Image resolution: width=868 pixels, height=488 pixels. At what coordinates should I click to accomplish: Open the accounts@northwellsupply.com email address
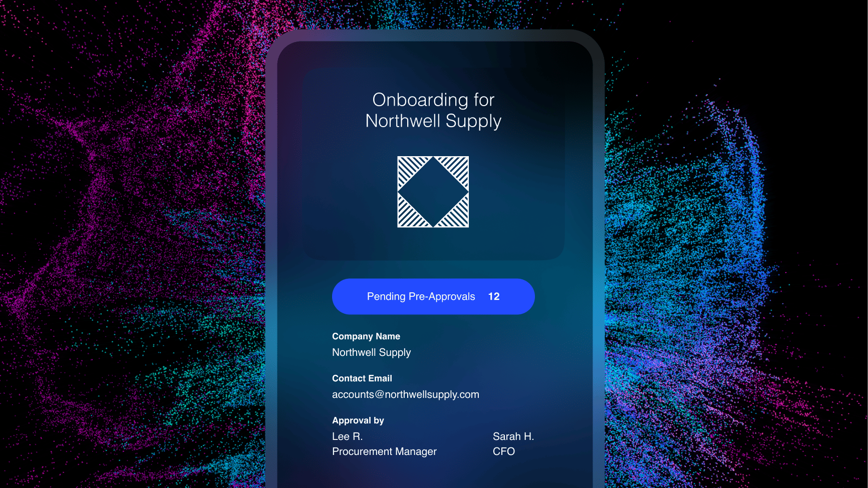click(406, 394)
